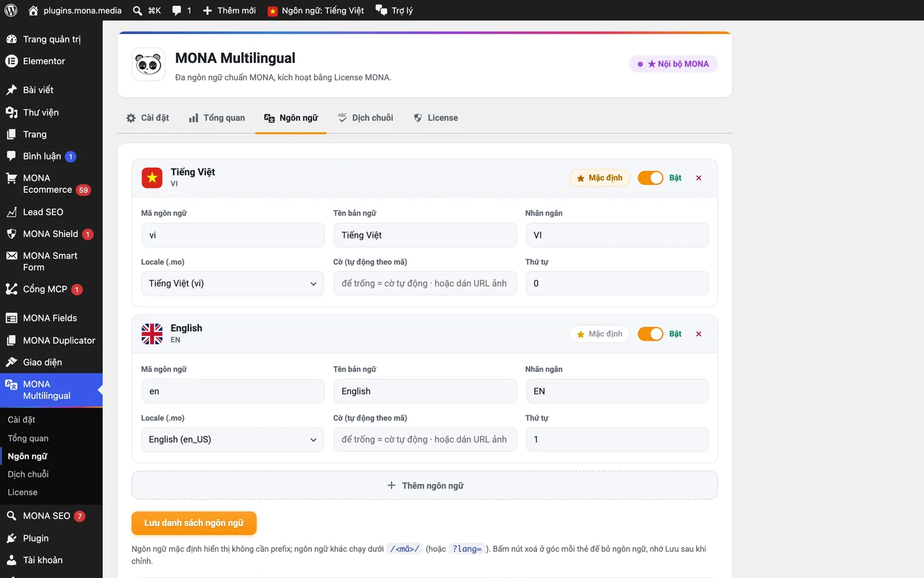The image size is (924, 578).
Task: Click the MONA Duplicator icon
Action: click(12, 340)
